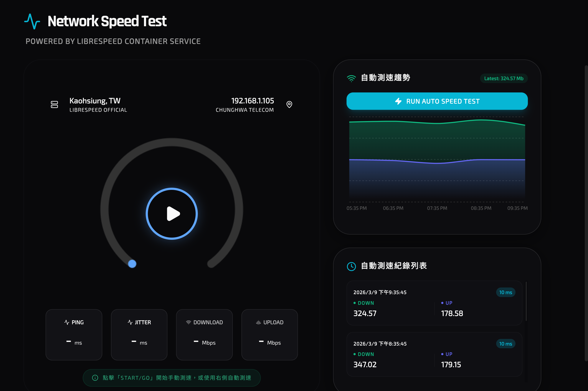Click the JITTER ms result card
588x391 pixels.
click(x=139, y=335)
